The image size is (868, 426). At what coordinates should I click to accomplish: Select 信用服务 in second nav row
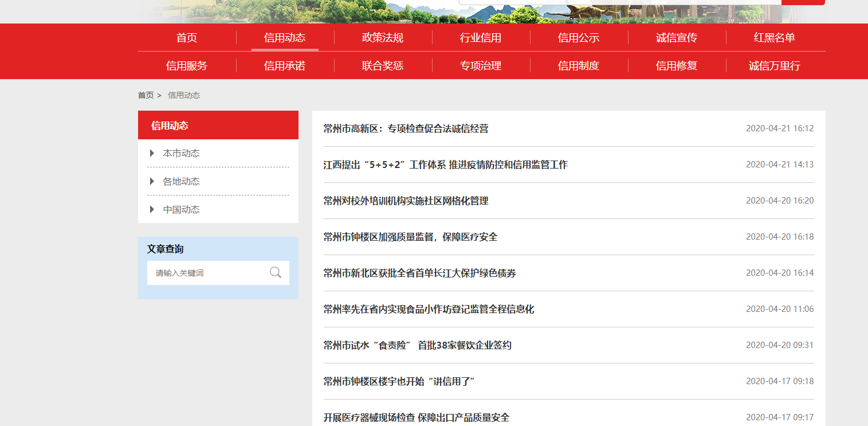(187, 66)
